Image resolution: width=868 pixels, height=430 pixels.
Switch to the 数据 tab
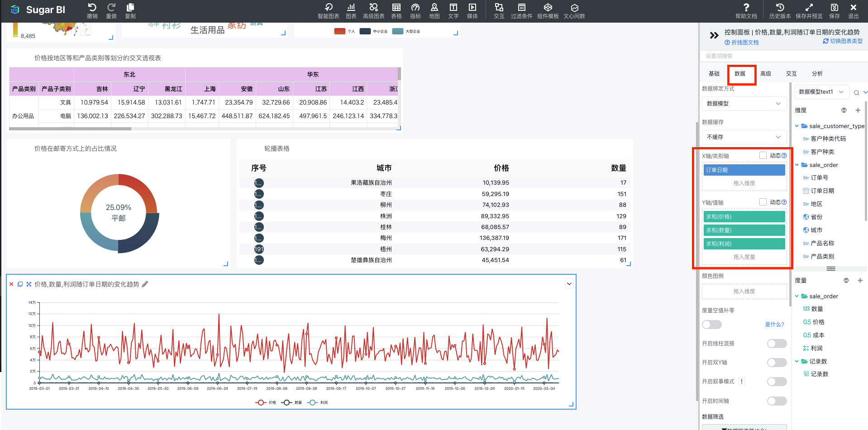[740, 74]
